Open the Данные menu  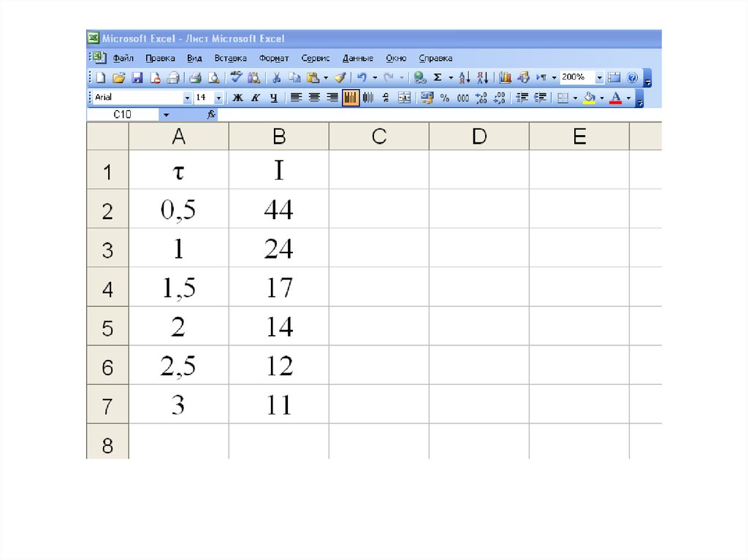tap(358, 58)
